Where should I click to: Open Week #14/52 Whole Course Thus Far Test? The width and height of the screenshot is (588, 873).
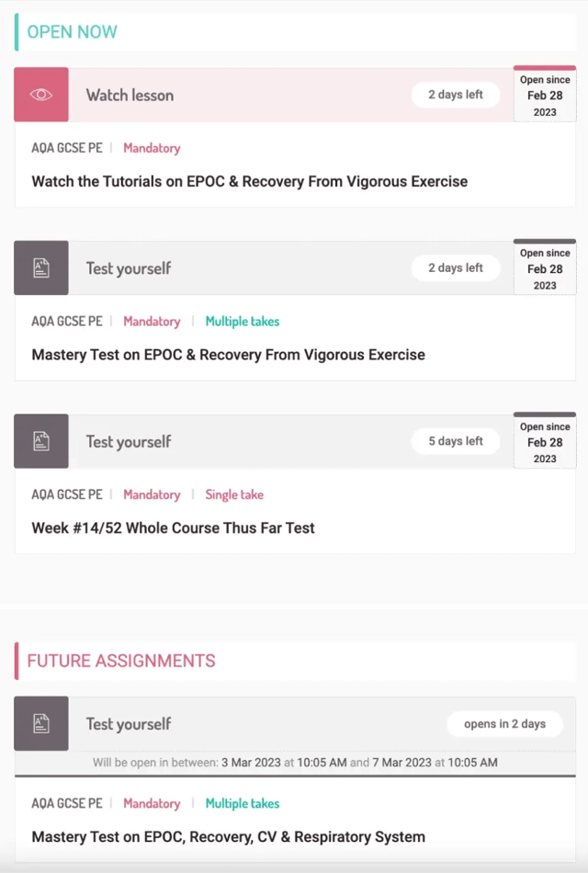[x=173, y=527]
